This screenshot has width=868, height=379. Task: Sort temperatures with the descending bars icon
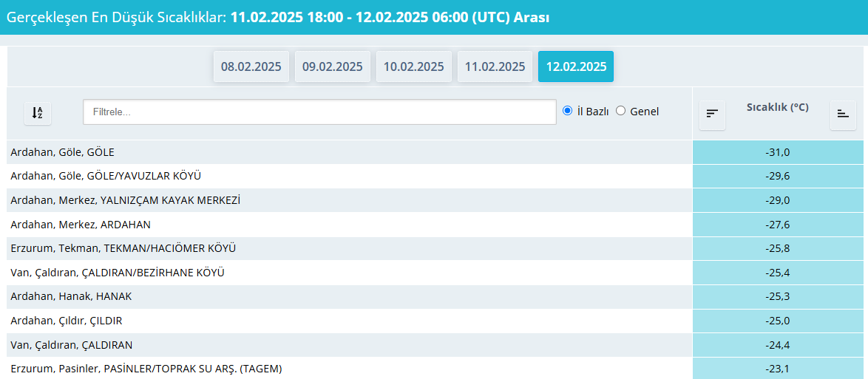pos(712,114)
